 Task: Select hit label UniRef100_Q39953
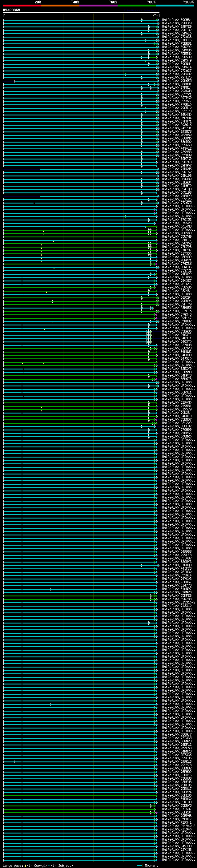coord(177,152)
